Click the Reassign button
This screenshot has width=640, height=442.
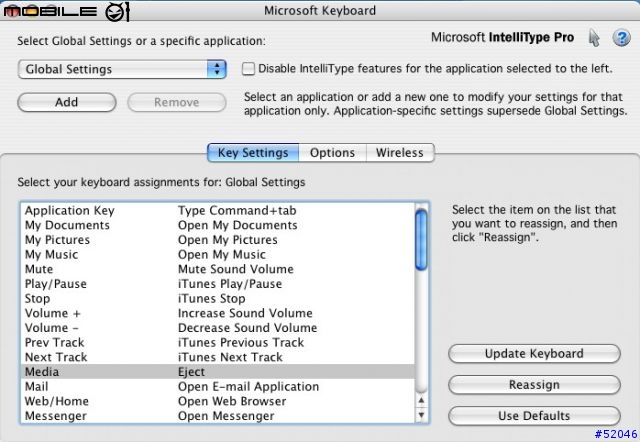(x=534, y=384)
